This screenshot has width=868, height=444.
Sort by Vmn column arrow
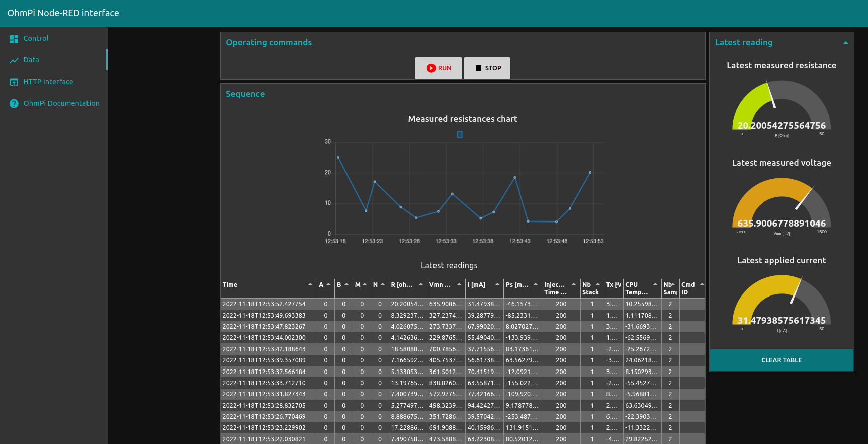click(459, 284)
